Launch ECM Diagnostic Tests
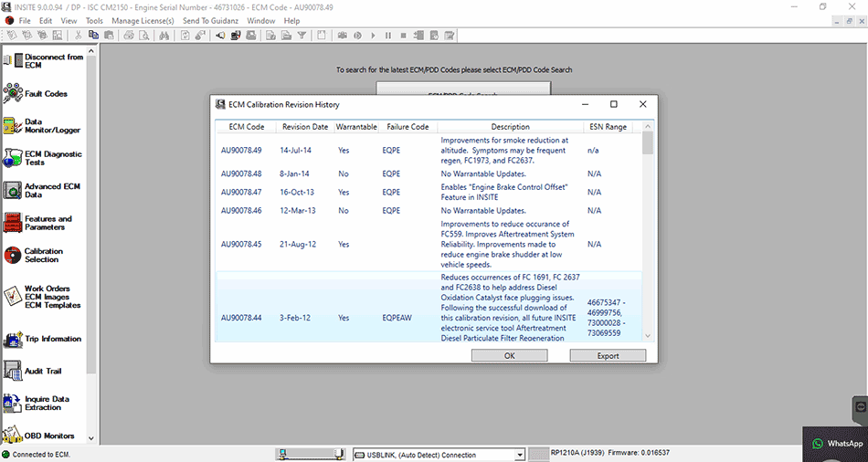 (12, 158)
